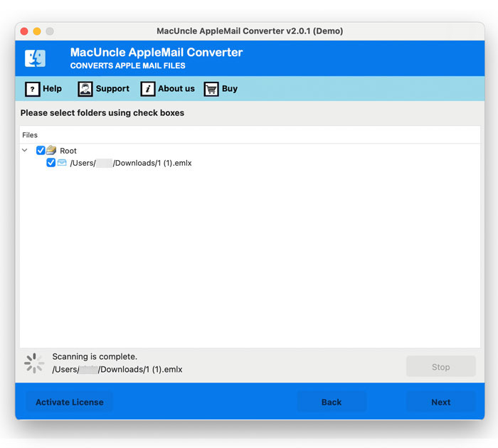Click the Buy shopping cart icon
This screenshot has width=498, height=448.
(x=211, y=89)
